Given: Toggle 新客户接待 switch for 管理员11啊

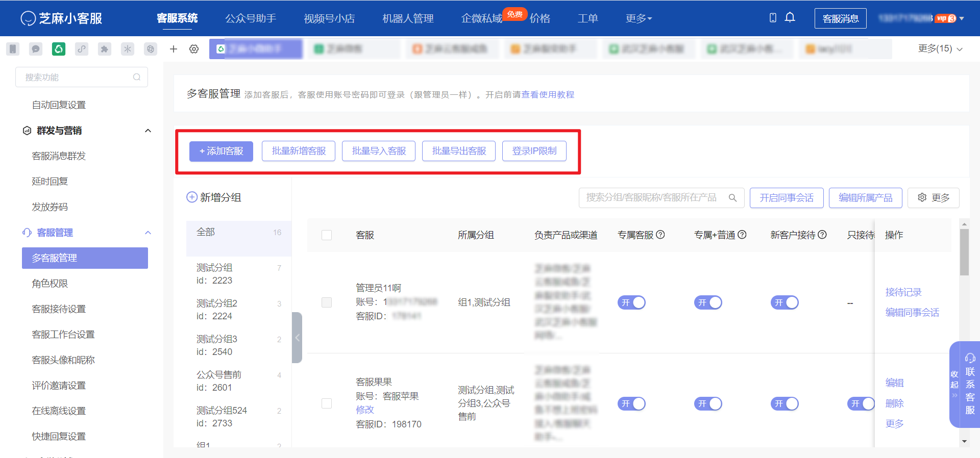Looking at the screenshot, I should click(x=785, y=302).
